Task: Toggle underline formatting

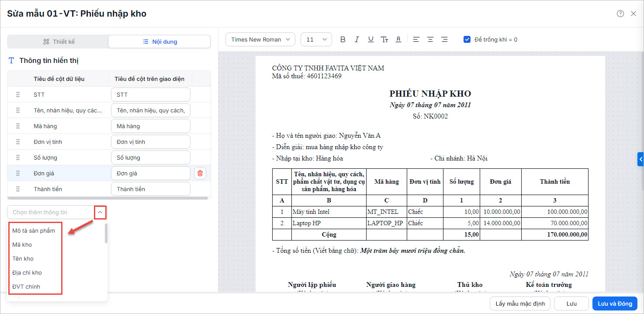Action: pos(370,39)
